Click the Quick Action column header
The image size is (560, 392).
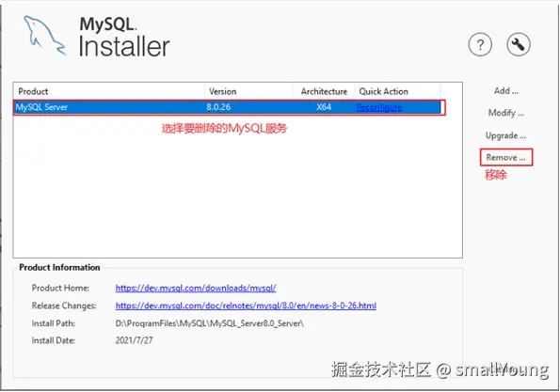[x=384, y=92]
